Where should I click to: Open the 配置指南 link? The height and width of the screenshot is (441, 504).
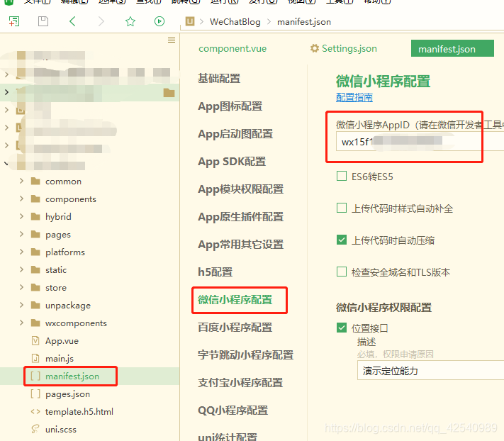coord(354,97)
